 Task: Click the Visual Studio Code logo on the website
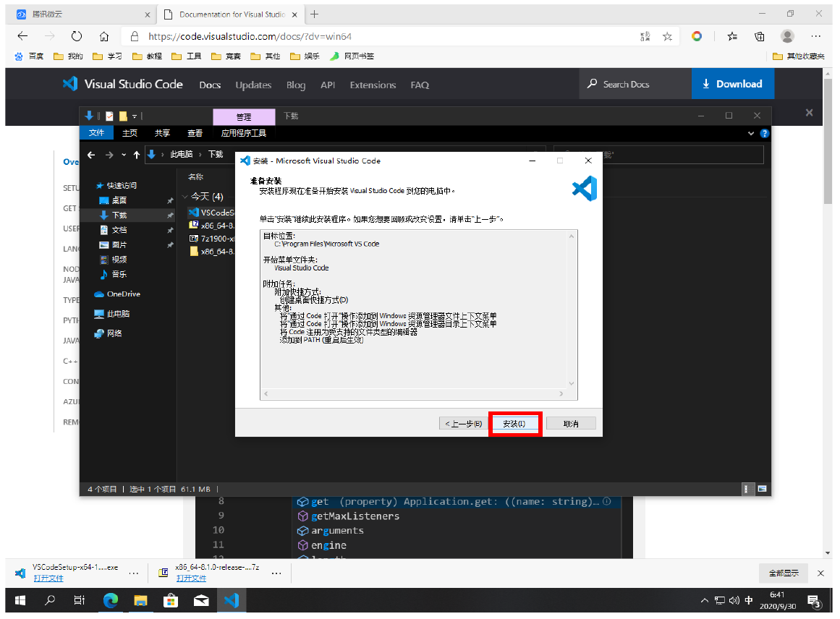(x=122, y=84)
